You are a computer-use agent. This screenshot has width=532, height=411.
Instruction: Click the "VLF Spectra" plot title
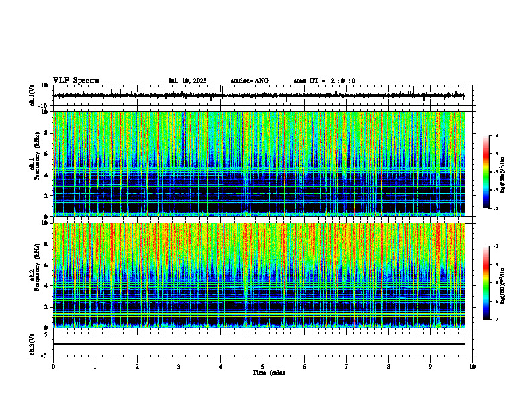(x=76, y=81)
